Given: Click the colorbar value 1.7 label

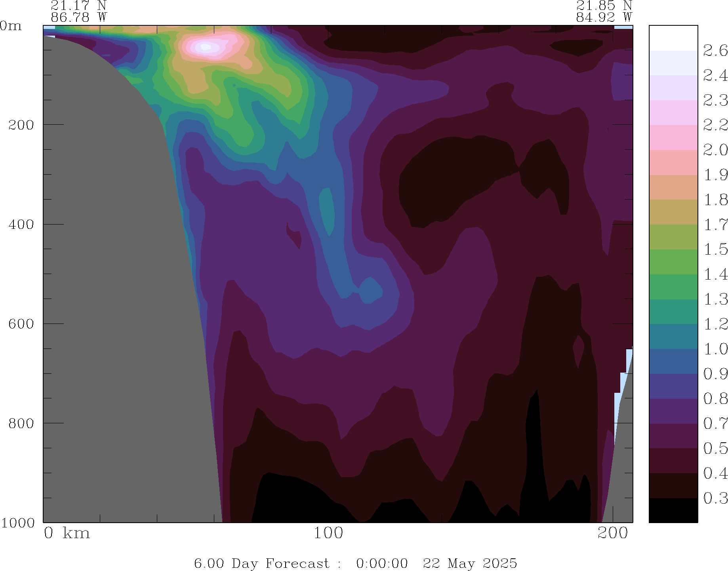Looking at the screenshot, I should pyautogui.click(x=715, y=225).
